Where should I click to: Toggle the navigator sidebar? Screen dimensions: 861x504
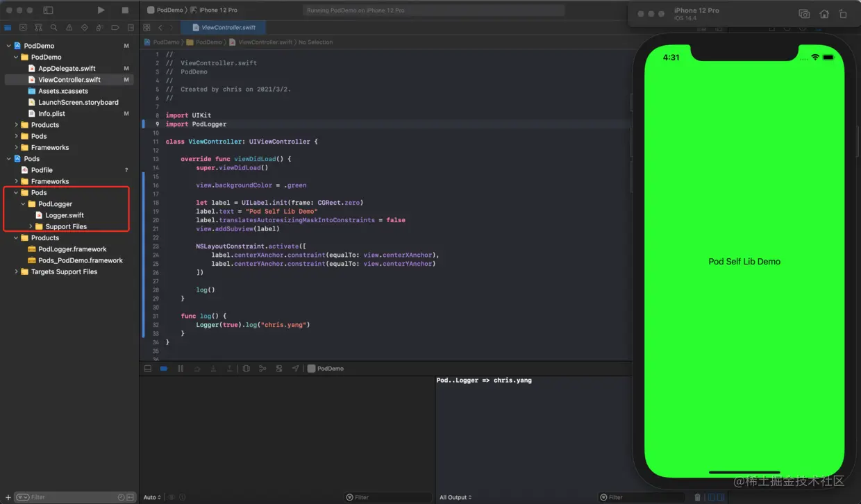[48, 10]
